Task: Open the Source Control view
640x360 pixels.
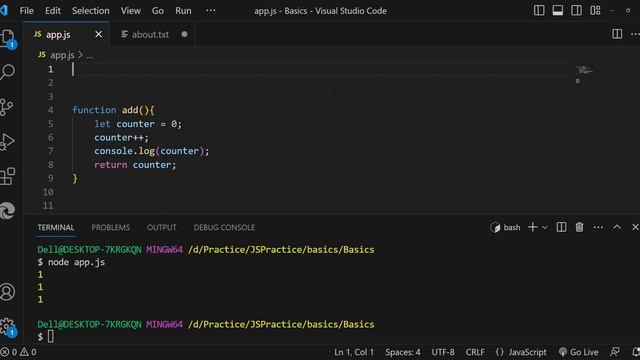Action: 7,107
